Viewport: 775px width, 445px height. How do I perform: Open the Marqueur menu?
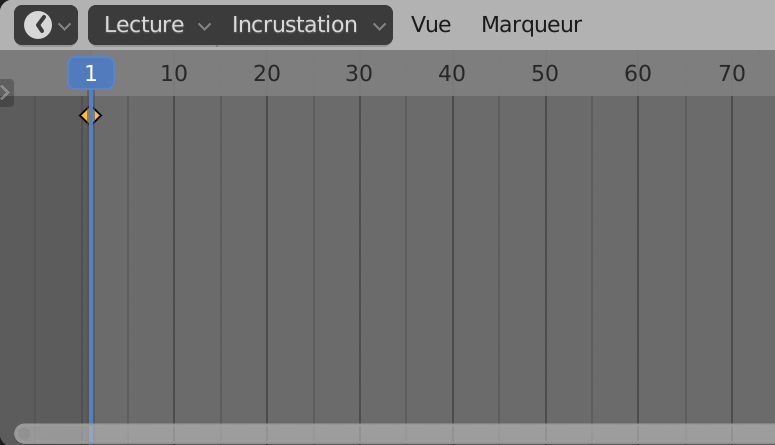point(531,25)
